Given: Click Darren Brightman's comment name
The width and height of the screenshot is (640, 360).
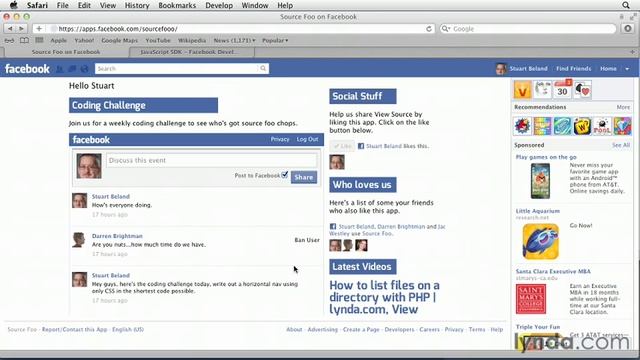Looking at the screenshot, I should tap(117, 236).
